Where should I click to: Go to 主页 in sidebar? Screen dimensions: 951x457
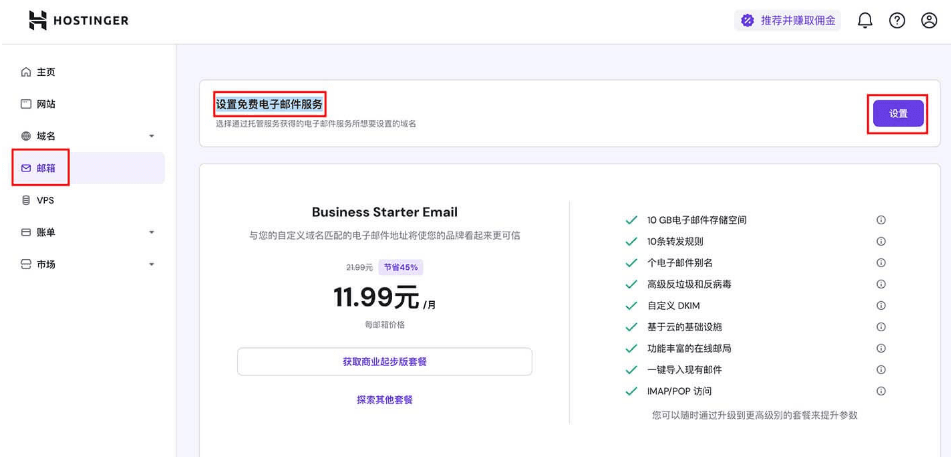coord(45,72)
